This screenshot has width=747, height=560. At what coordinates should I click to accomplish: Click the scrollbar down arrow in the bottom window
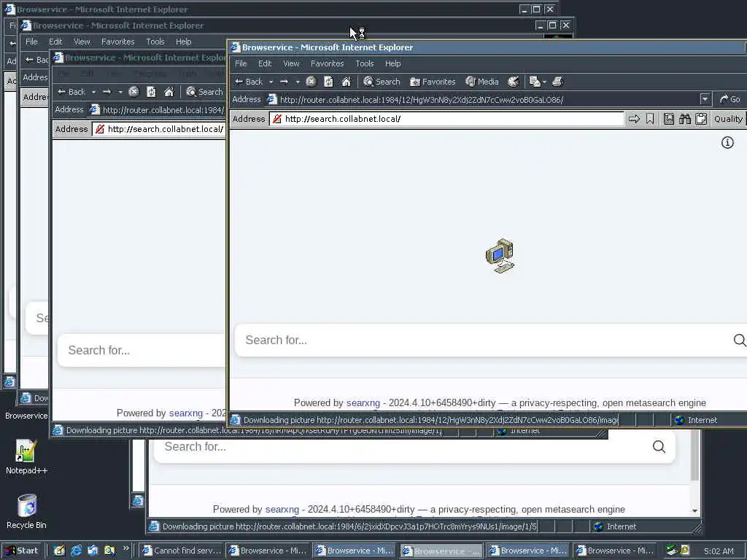point(694,511)
